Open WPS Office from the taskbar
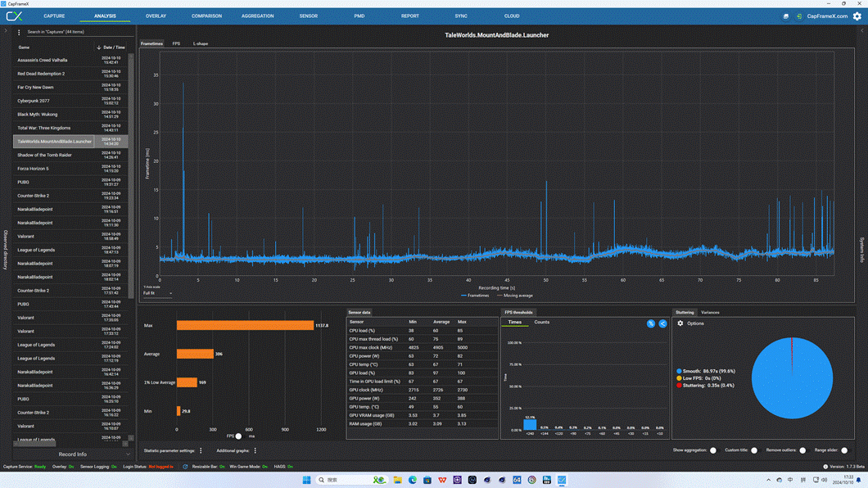 tap(442, 480)
